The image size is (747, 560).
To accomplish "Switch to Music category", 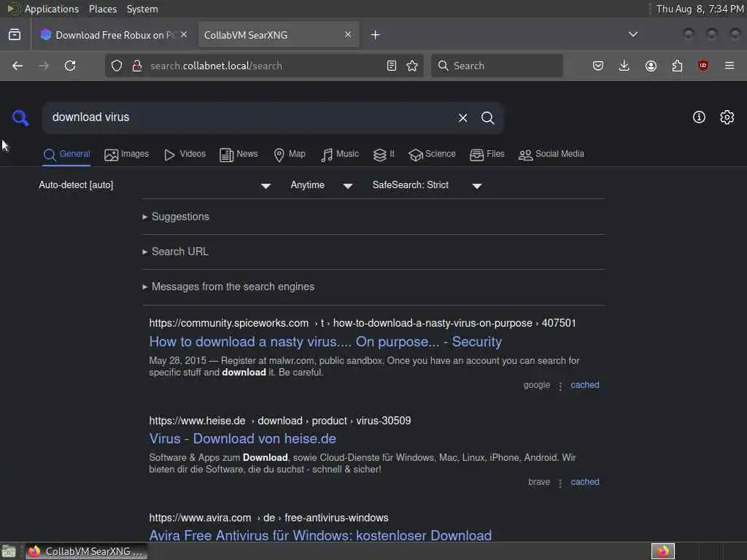I will click(340, 155).
